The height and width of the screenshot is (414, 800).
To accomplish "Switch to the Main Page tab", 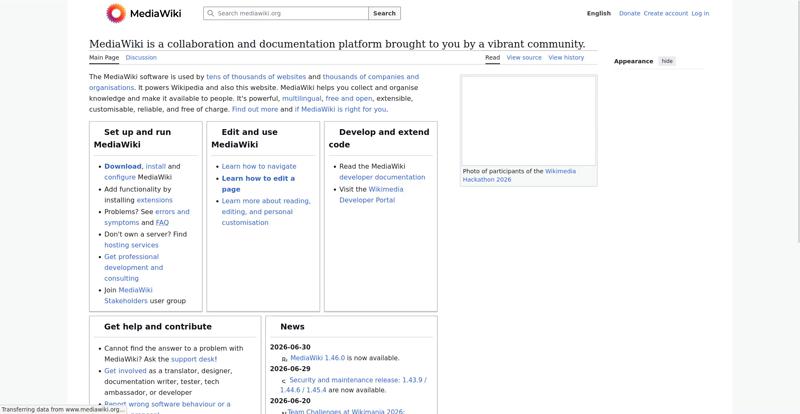I will pyautogui.click(x=104, y=58).
